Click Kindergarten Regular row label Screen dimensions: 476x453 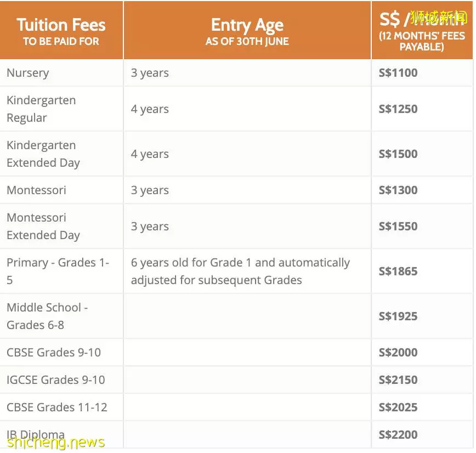[41, 109]
